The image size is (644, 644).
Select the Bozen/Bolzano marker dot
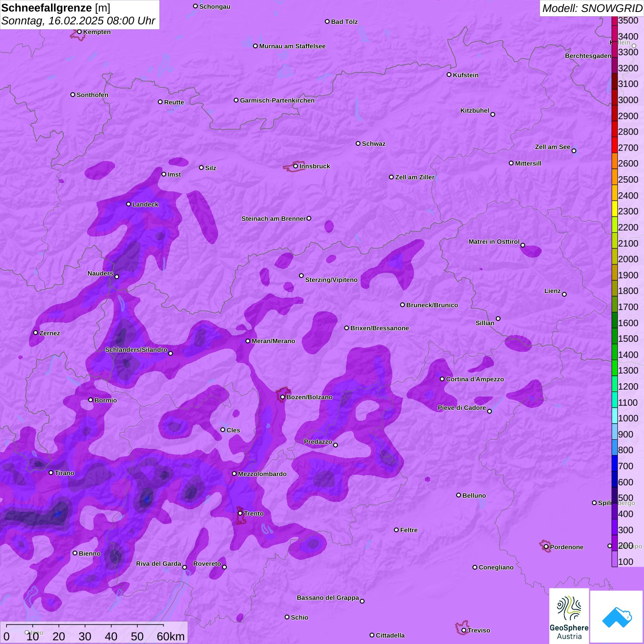click(x=282, y=397)
